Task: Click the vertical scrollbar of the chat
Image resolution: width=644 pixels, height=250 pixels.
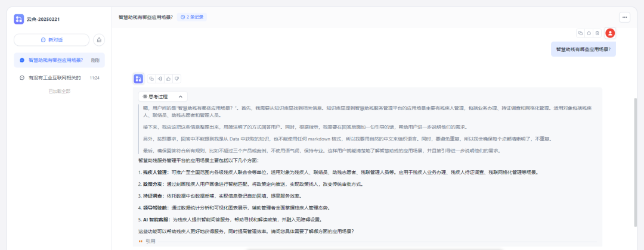Action: (637, 162)
